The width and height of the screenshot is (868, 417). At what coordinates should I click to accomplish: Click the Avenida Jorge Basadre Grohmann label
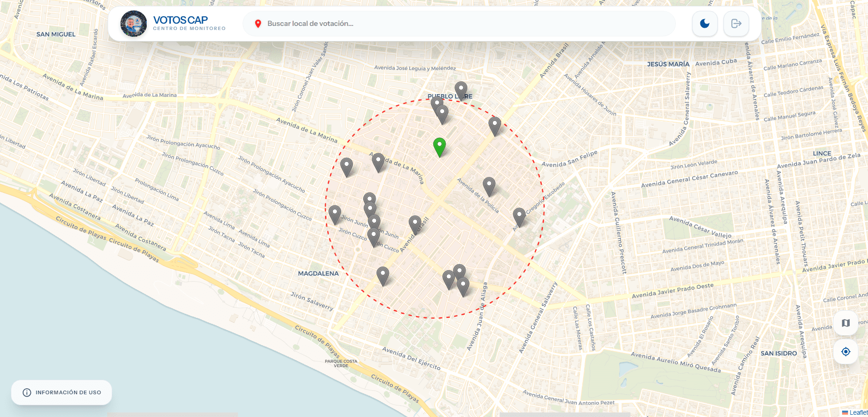pyautogui.click(x=694, y=311)
